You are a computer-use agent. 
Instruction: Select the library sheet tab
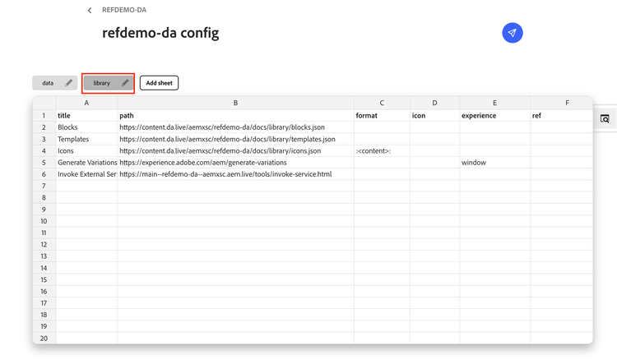click(102, 83)
